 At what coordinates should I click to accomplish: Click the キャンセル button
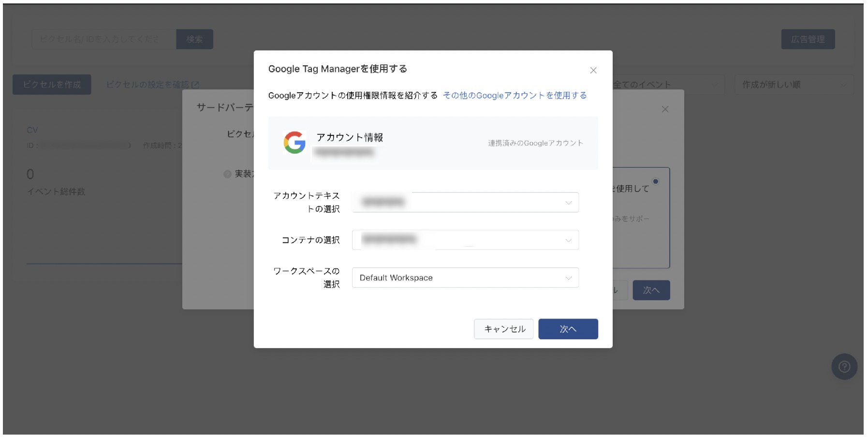[x=503, y=329]
